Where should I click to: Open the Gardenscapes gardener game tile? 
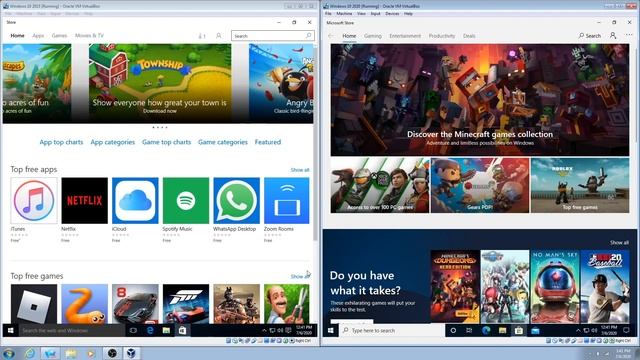tap(287, 304)
